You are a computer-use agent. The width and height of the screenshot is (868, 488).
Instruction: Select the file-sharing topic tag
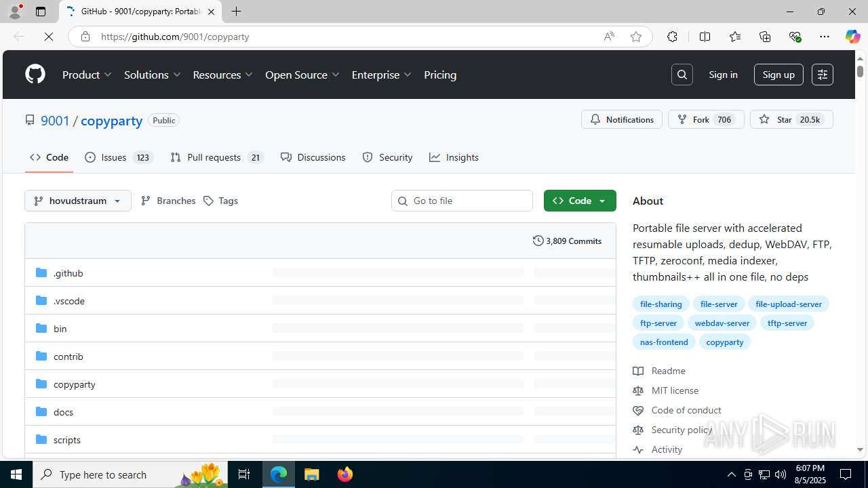pyautogui.click(x=661, y=304)
